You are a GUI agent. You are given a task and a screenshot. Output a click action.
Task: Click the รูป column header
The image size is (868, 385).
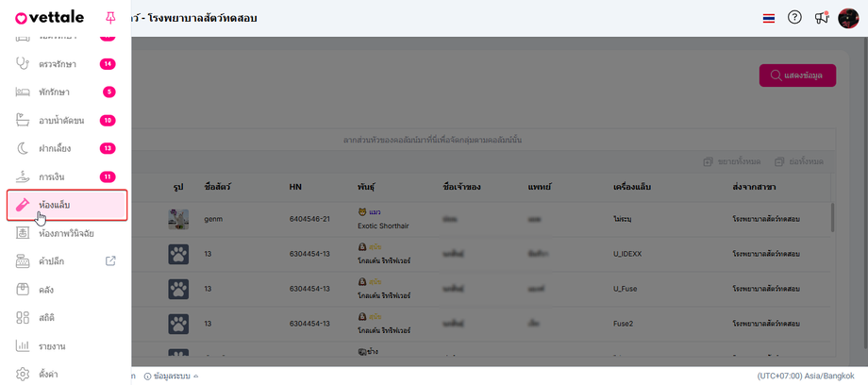point(178,187)
